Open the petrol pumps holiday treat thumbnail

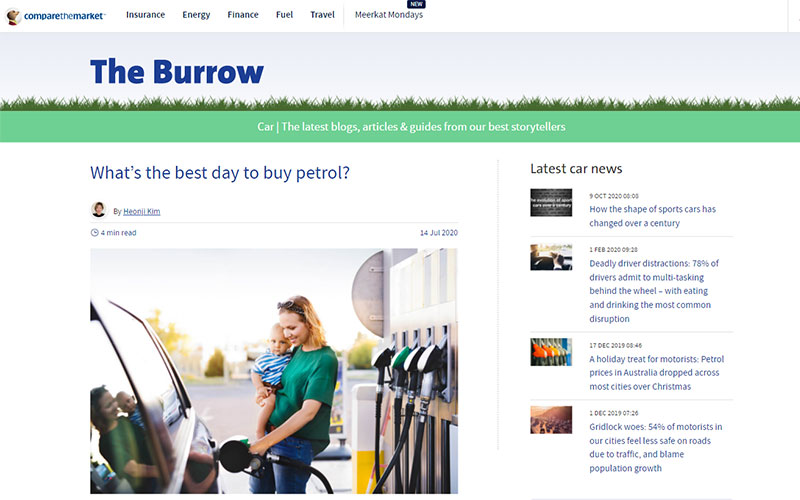click(551, 352)
